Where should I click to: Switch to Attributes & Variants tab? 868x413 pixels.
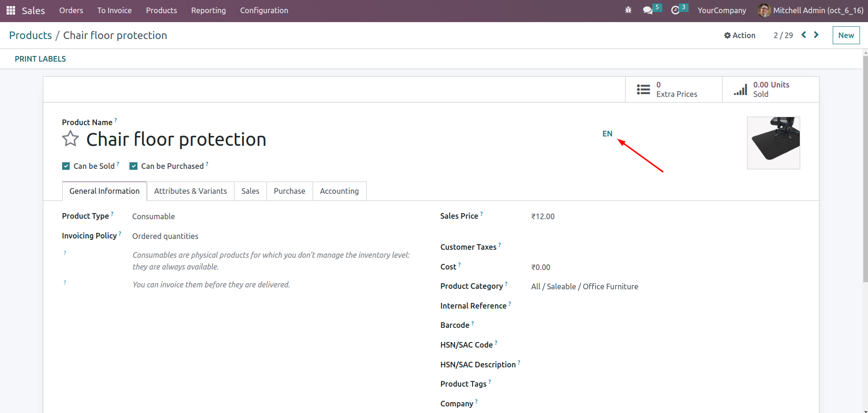coord(191,191)
